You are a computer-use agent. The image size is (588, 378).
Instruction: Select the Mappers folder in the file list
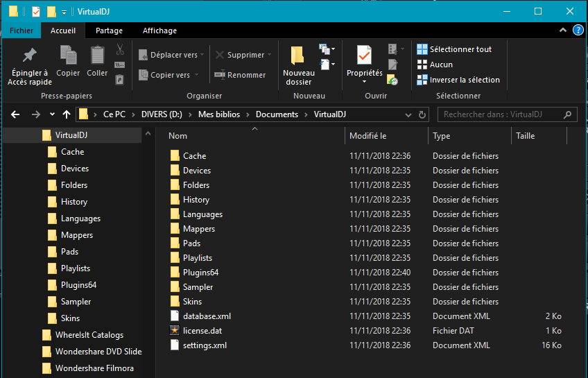[199, 229]
